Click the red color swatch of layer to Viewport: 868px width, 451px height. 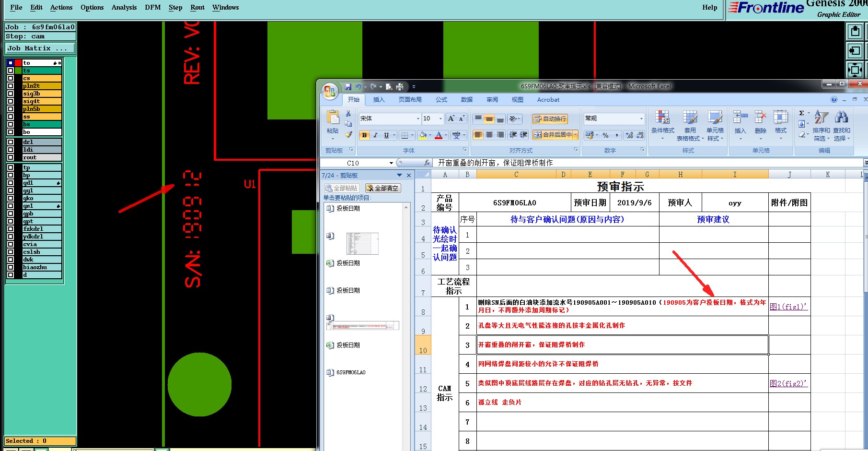coord(18,63)
